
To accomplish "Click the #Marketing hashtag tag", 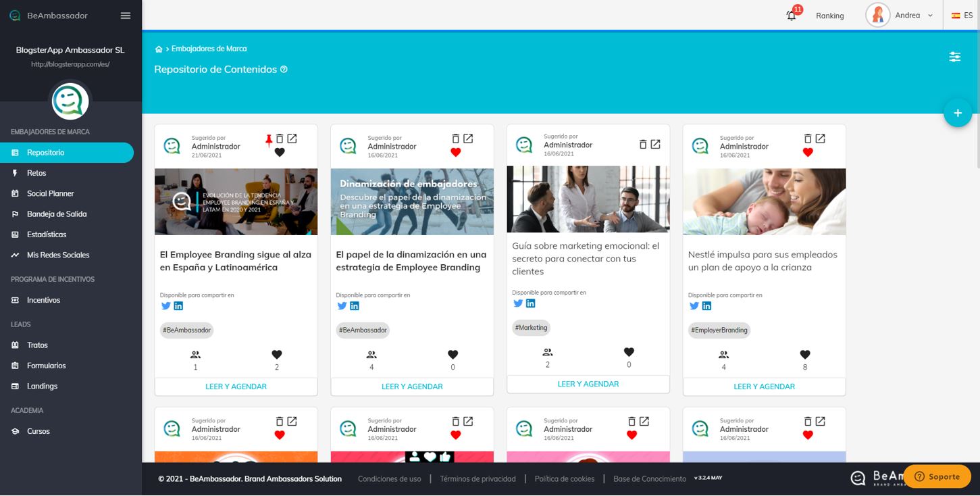I will pos(531,328).
